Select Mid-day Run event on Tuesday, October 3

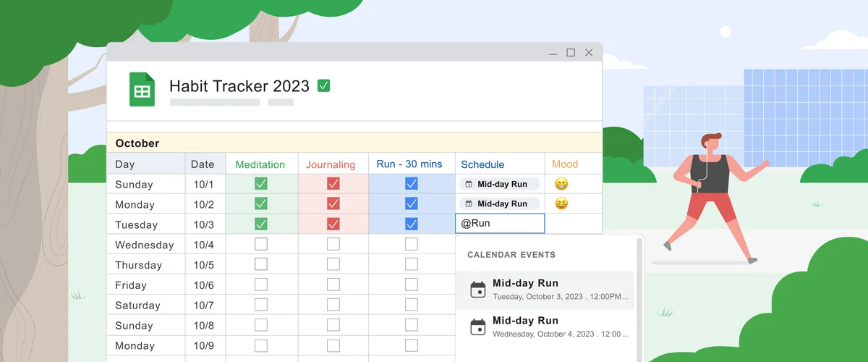pyautogui.click(x=545, y=290)
